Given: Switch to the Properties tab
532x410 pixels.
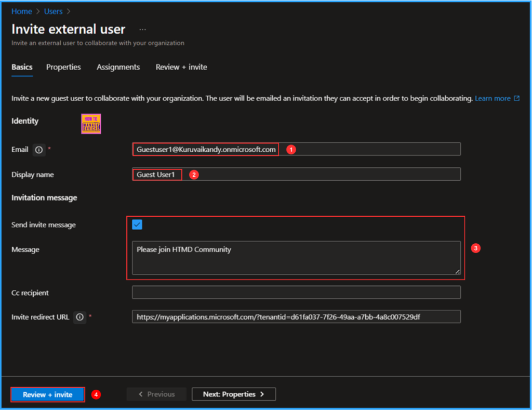Looking at the screenshot, I should point(63,67).
